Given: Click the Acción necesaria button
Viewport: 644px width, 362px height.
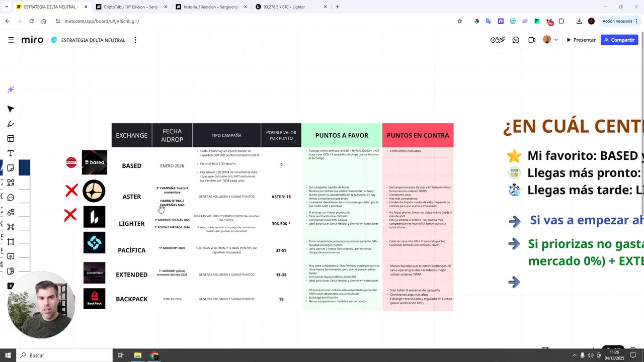Looking at the screenshot, I should coord(617,21).
